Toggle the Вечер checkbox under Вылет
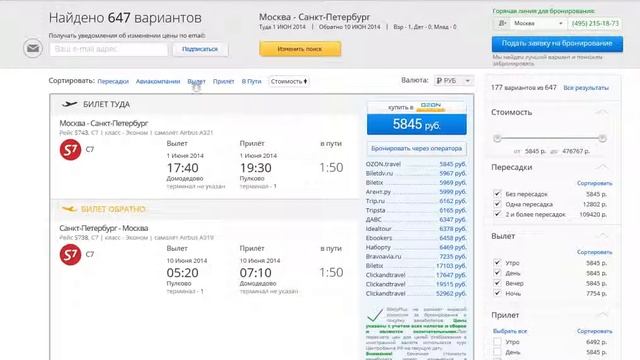This screenshot has height=360, width=640. 497,283
